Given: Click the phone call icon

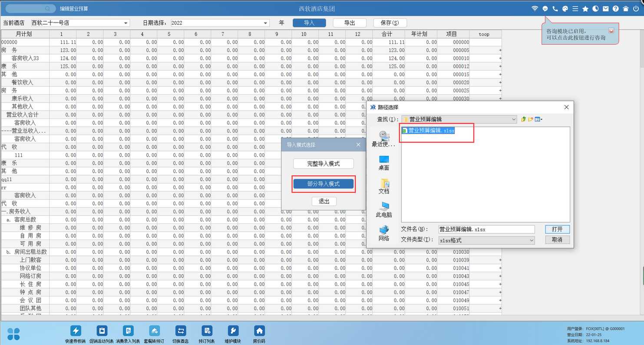Looking at the screenshot, I should pyautogui.click(x=555, y=9).
